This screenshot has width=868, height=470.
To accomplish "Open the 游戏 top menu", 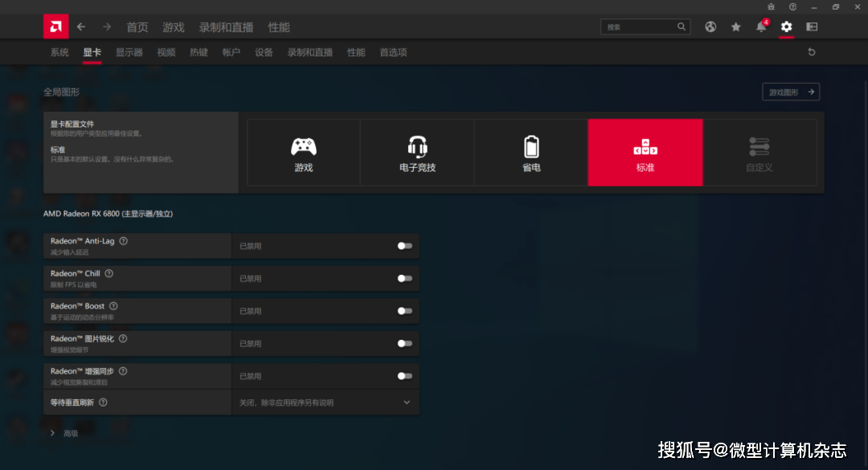I will (174, 27).
